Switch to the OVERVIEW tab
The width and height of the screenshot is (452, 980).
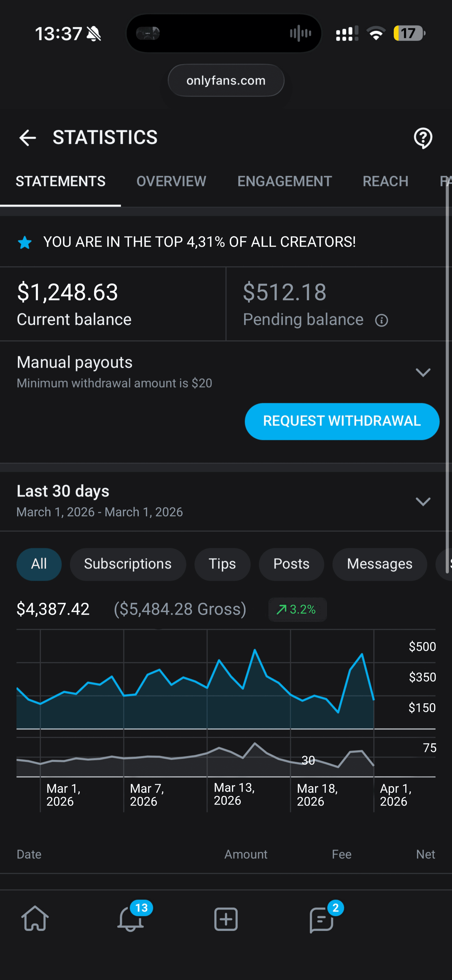(172, 181)
